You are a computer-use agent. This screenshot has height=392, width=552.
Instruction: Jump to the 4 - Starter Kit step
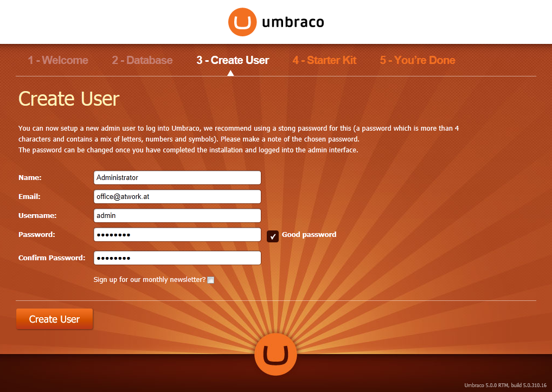[324, 60]
